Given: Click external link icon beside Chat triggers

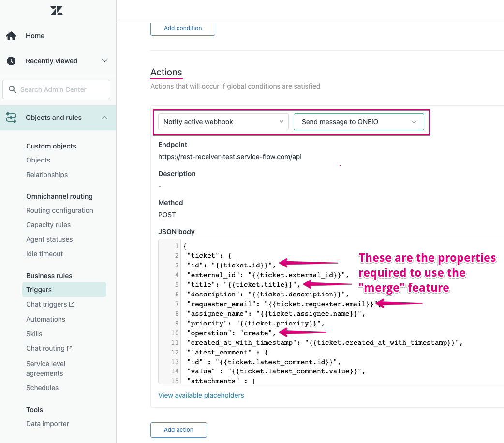Looking at the screenshot, I should pos(72,304).
